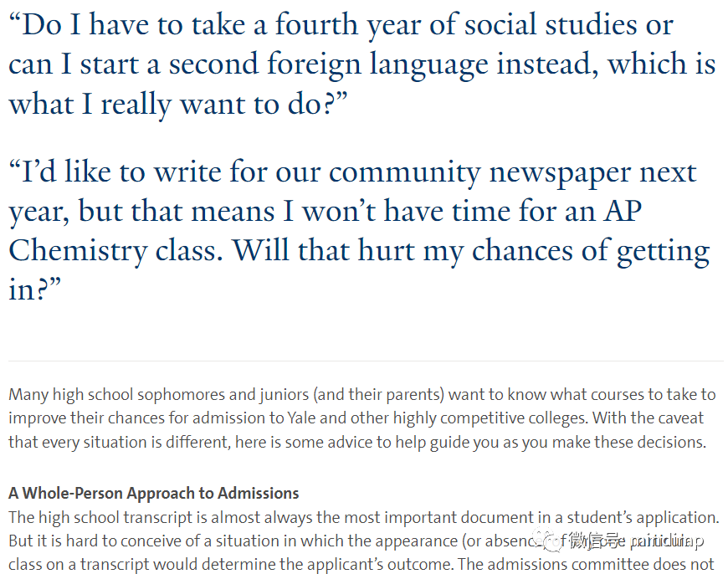Click the WeChat logo watermark icon
The width and height of the screenshot is (728, 574).
pyautogui.click(x=549, y=540)
